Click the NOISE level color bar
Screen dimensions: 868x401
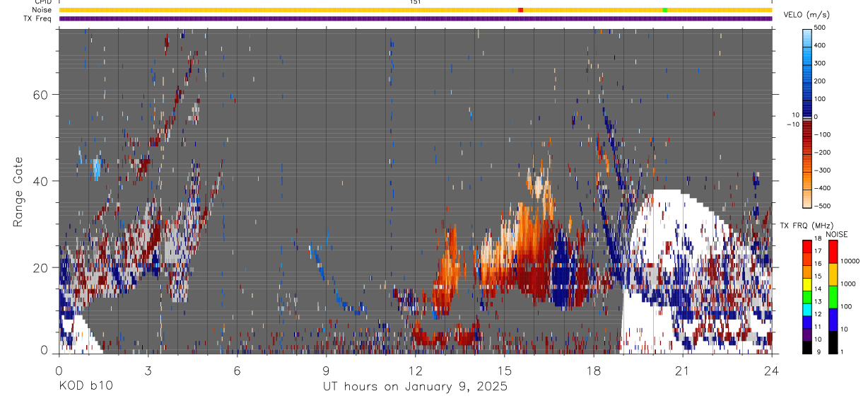[x=833, y=296]
